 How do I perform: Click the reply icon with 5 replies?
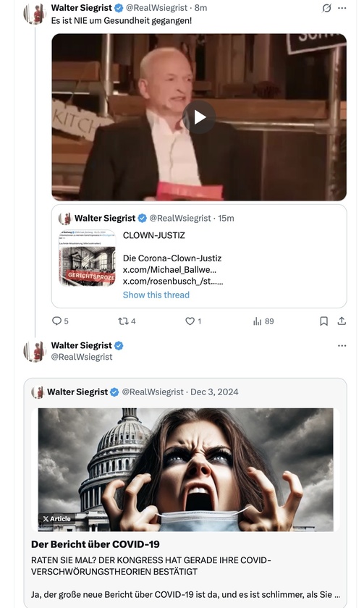[x=60, y=321]
